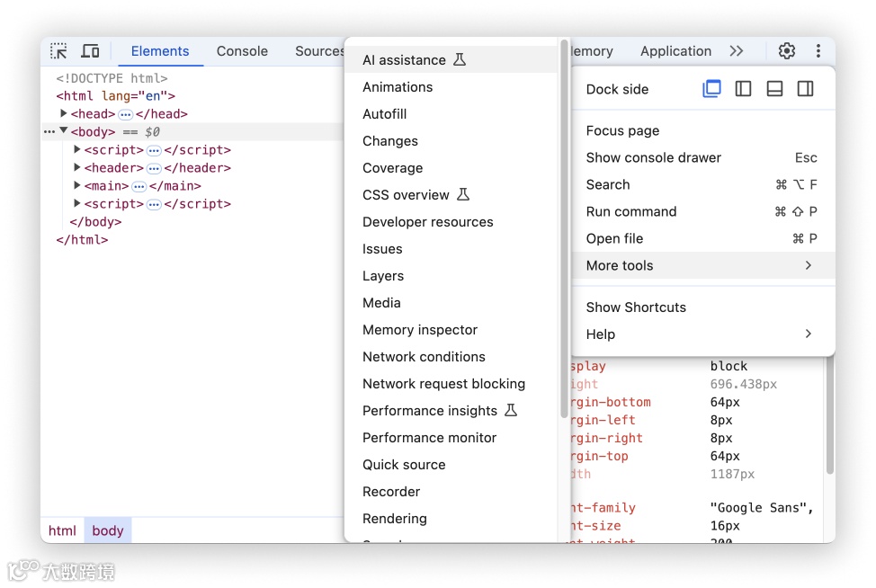Open Developer resources

(x=451, y=222)
